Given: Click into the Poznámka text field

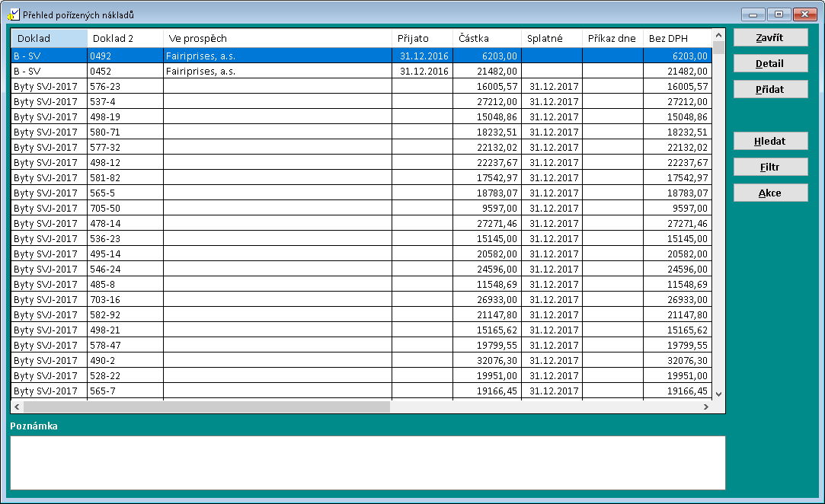Looking at the screenshot, I should (x=367, y=462).
